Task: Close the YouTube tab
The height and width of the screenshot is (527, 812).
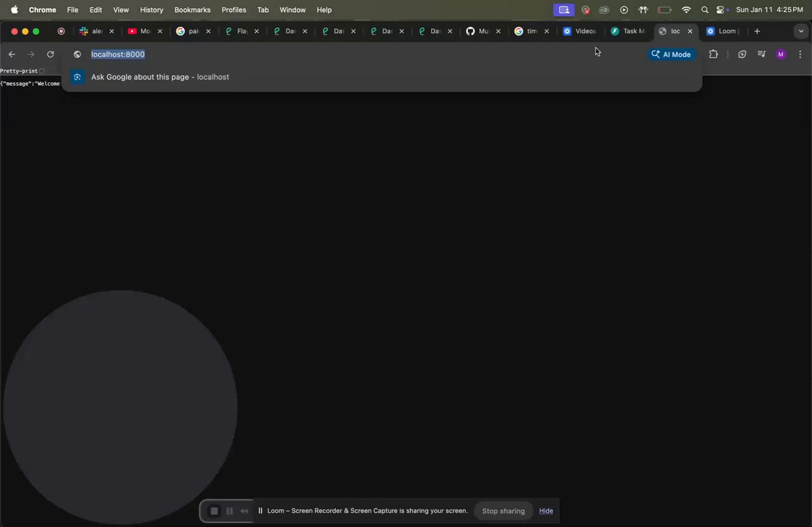Action: (160, 31)
